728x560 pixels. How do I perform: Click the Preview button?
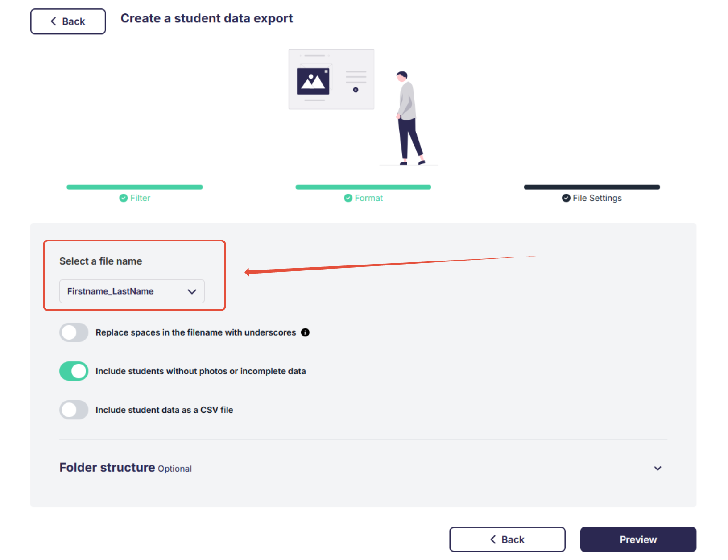(638, 539)
